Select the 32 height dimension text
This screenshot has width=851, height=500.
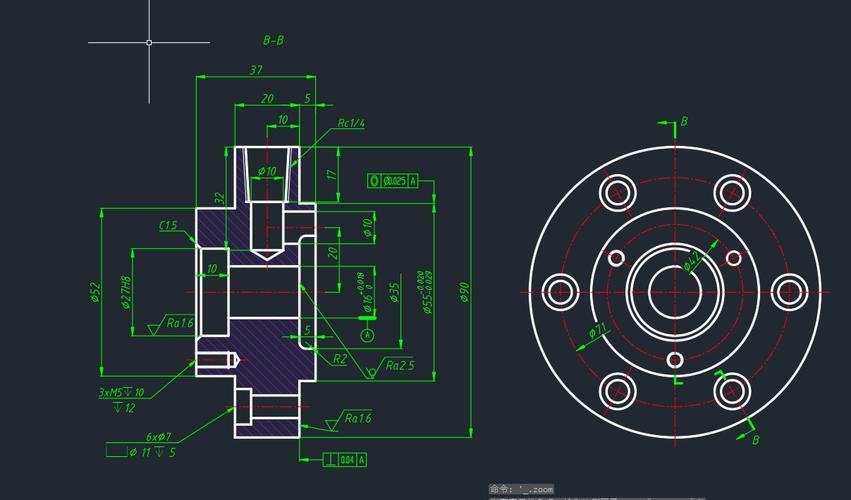219,198
